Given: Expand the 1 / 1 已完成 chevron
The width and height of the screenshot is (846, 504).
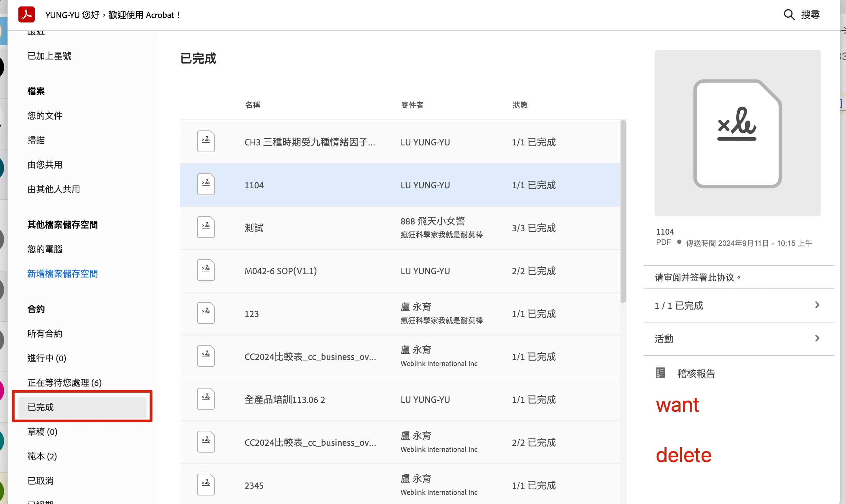Looking at the screenshot, I should 817,305.
